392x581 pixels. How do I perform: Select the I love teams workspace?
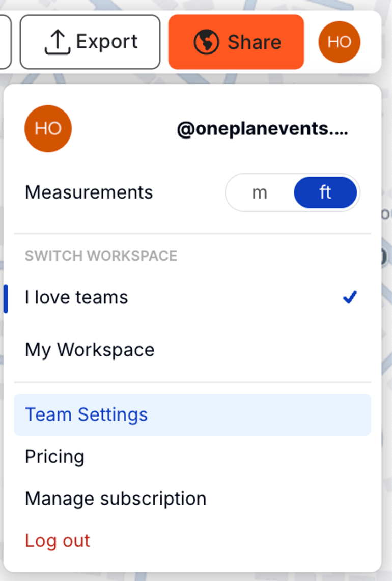[76, 297]
